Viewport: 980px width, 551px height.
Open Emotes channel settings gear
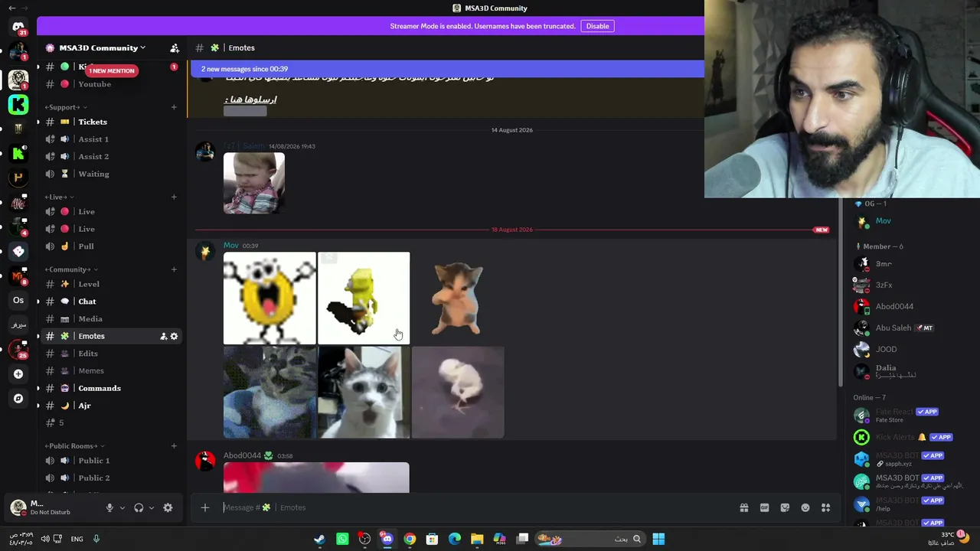[174, 336]
